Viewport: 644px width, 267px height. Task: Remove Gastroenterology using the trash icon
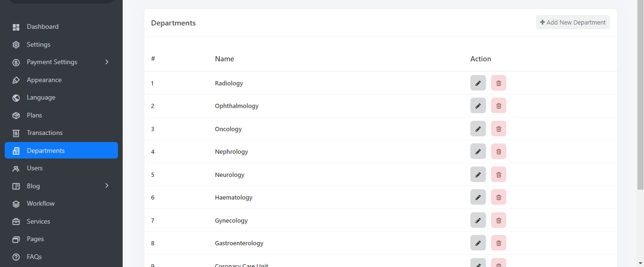499,243
